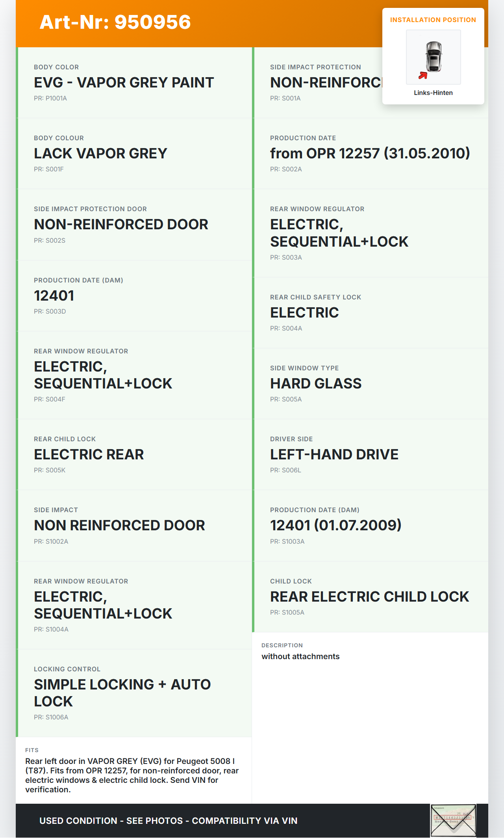Click the without attachments description text

(x=300, y=656)
